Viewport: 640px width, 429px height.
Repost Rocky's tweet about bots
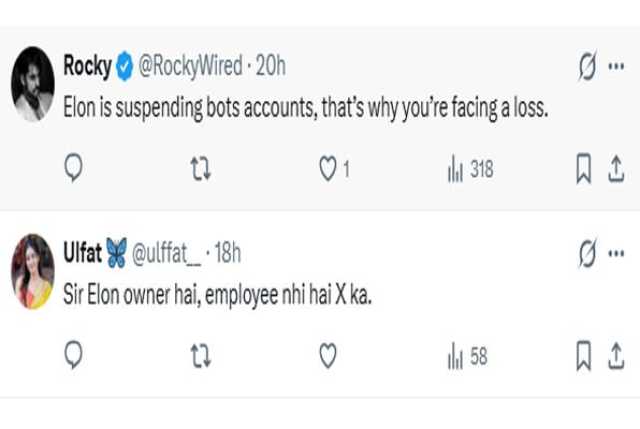tap(200, 171)
